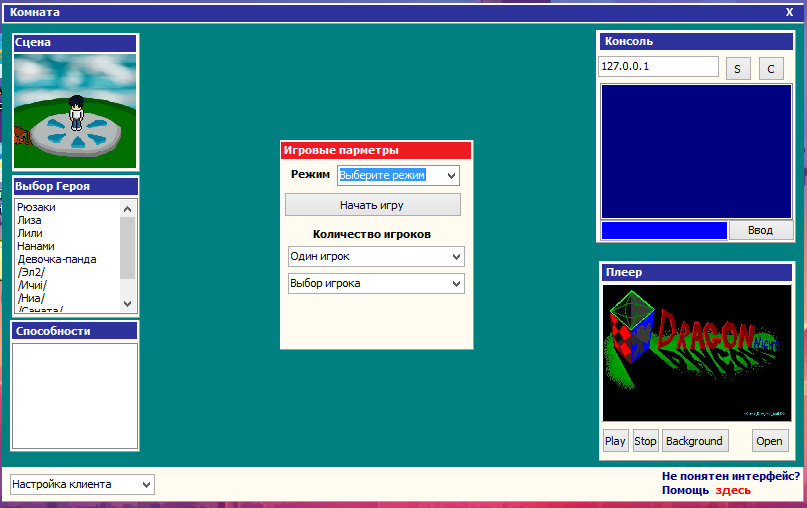Open the help link здесь

click(x=733, y=491)
